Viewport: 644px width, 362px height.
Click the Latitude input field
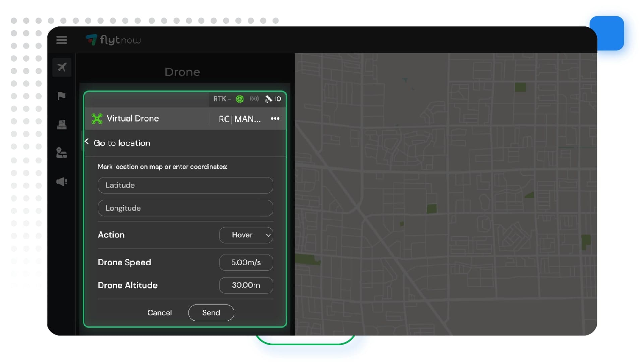pos(185,185)
